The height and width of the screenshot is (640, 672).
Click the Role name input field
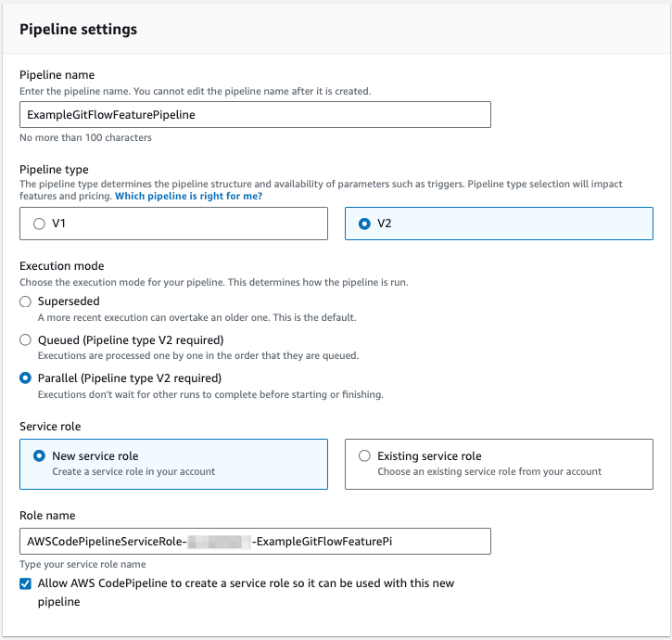[255, 541]
